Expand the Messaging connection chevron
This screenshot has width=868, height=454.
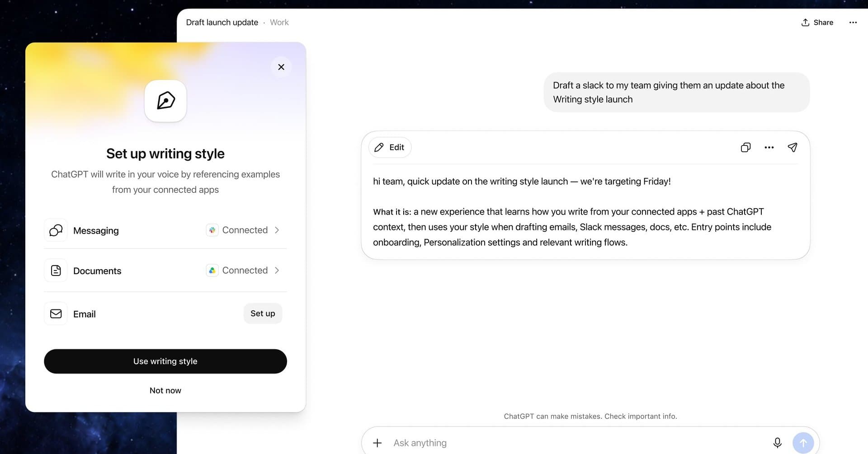coord(277,230)
